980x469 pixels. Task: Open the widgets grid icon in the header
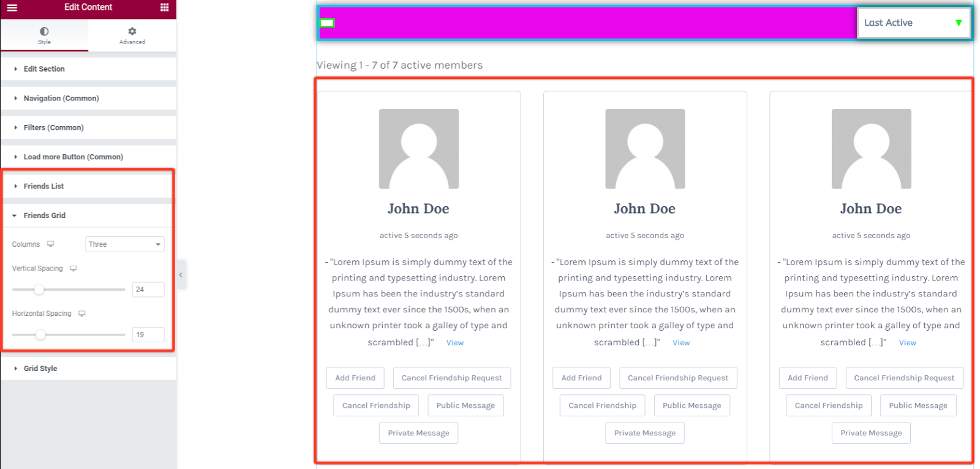coord(164,7)
